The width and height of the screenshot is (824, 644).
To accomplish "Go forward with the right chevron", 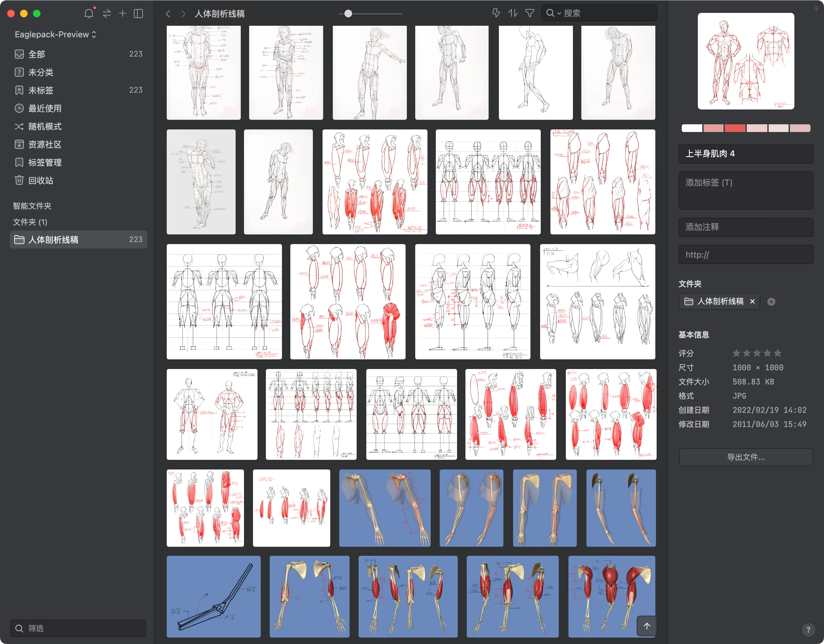I will tap(183, 14).
